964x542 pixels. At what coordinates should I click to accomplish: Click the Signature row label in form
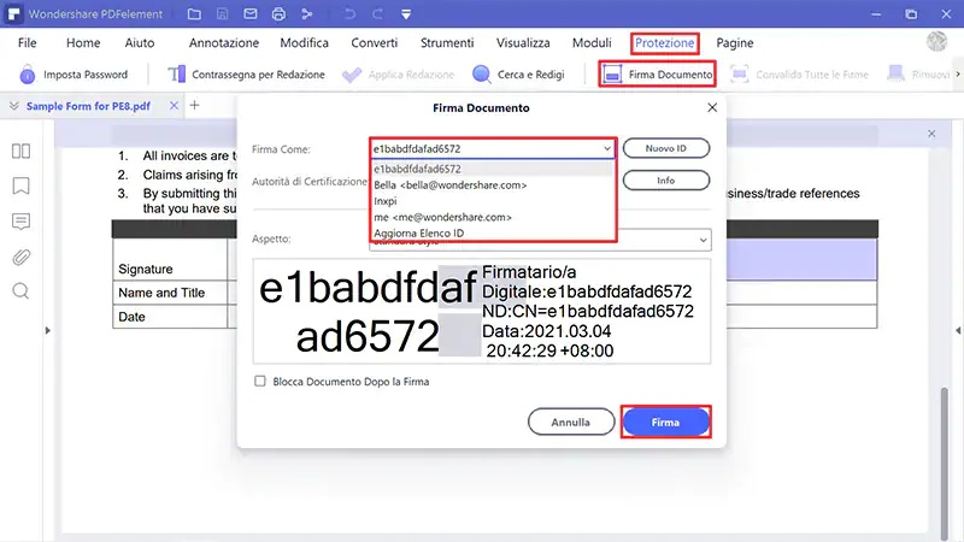tap(145, 269)
